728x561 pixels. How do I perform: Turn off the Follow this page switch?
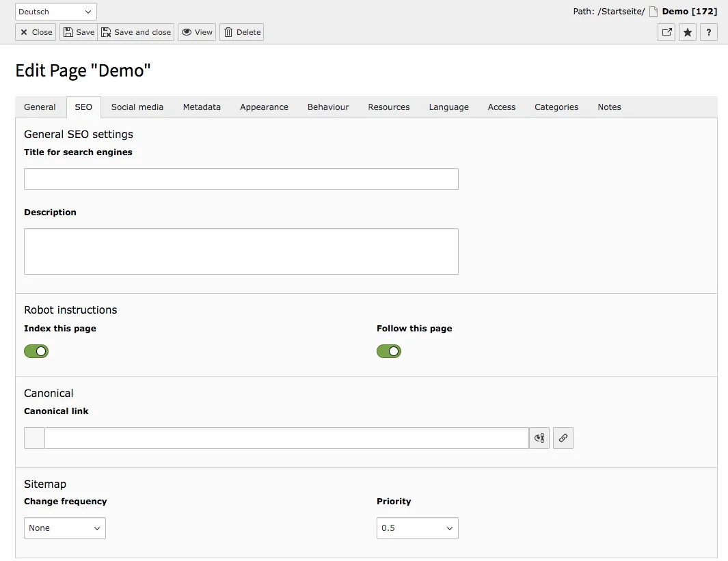click(389, 351)
